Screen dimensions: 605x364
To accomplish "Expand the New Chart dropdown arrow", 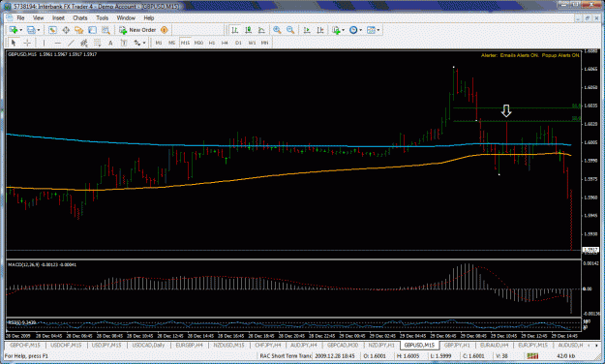I will point(21,30).
